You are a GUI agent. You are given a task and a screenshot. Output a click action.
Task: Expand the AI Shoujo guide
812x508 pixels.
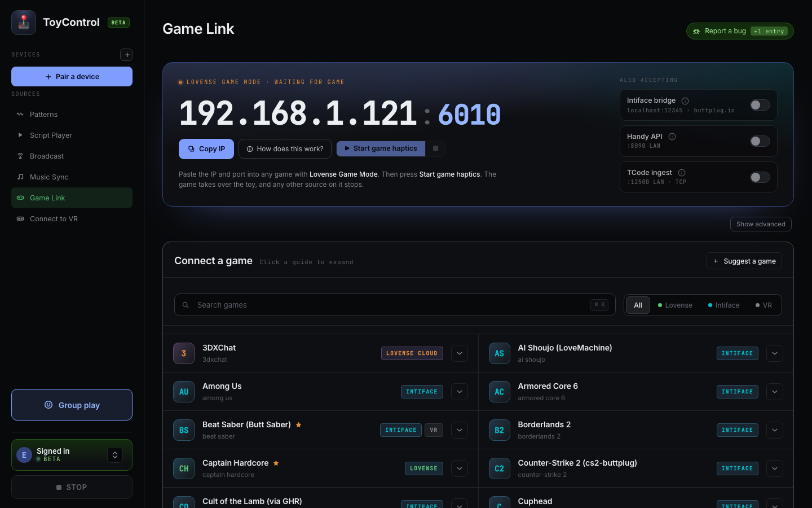point(775,353)
